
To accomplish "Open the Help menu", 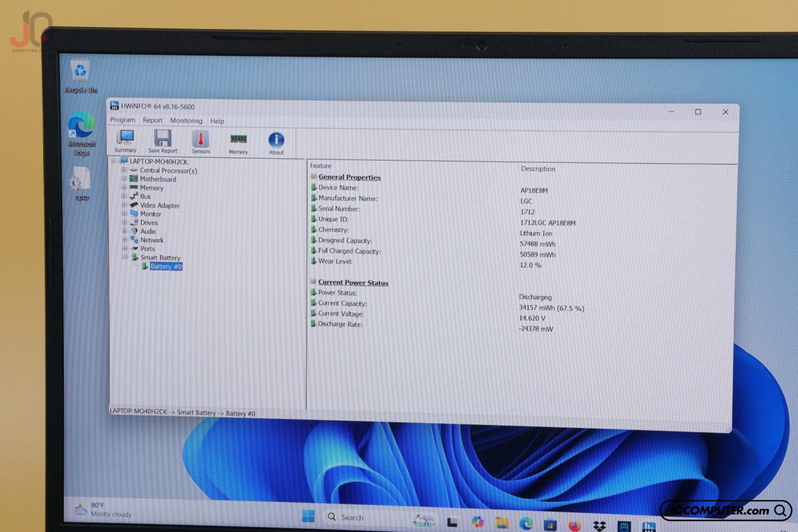I will 217,121.
